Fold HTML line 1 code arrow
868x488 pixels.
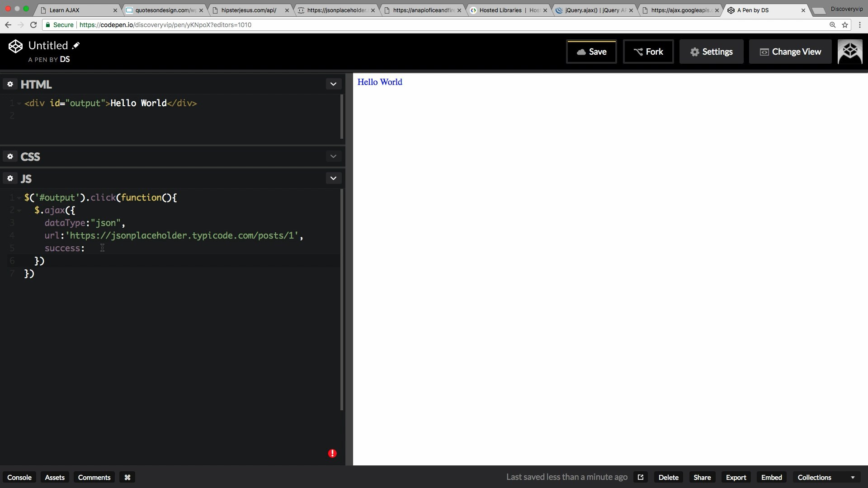point(19,103)
